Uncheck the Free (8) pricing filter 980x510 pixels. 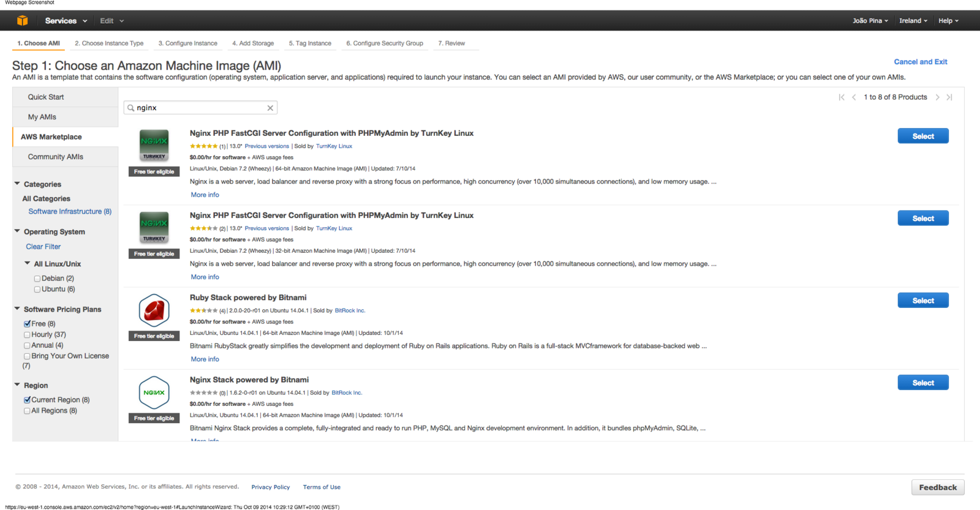coord(27,324)
